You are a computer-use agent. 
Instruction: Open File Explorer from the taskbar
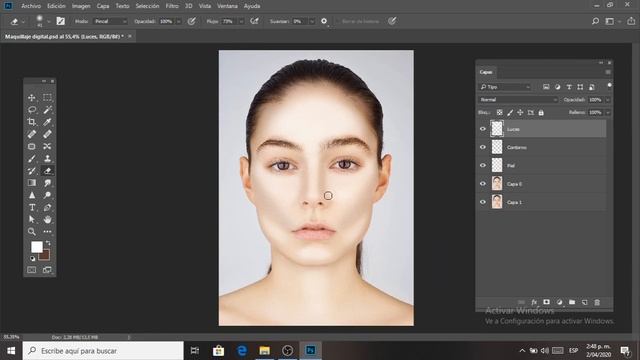264,351
